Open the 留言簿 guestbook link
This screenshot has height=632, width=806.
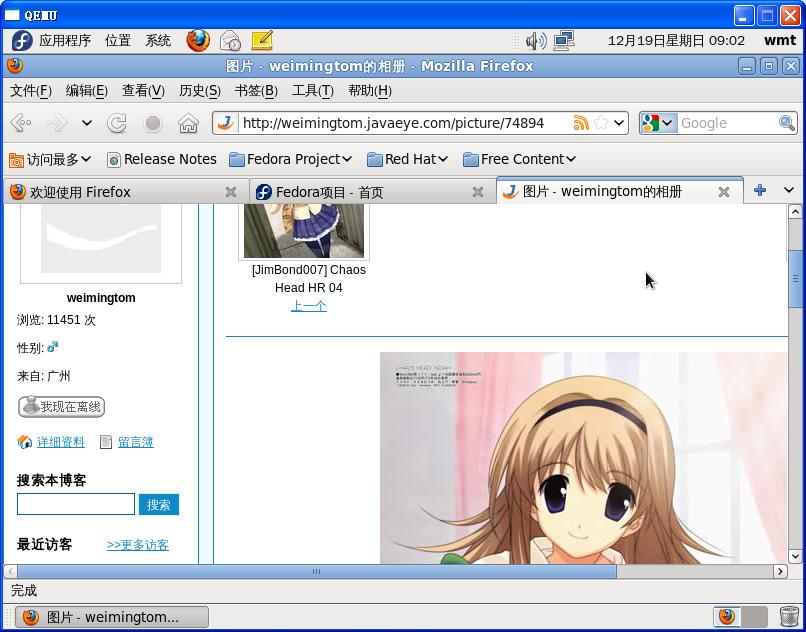136,442
